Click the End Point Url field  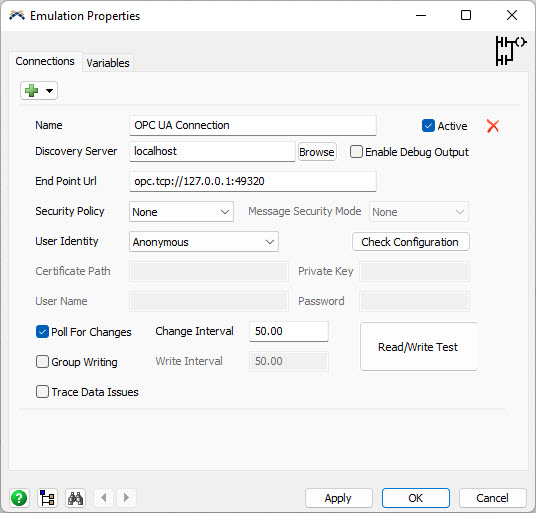[x=253, y=181]
